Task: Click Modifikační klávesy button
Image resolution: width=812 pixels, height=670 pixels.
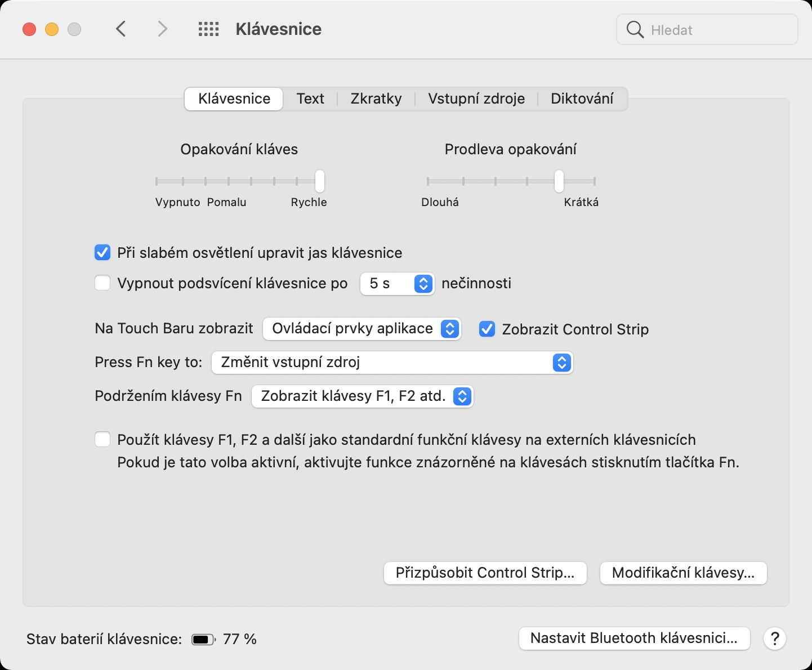Action: (683, 573)
